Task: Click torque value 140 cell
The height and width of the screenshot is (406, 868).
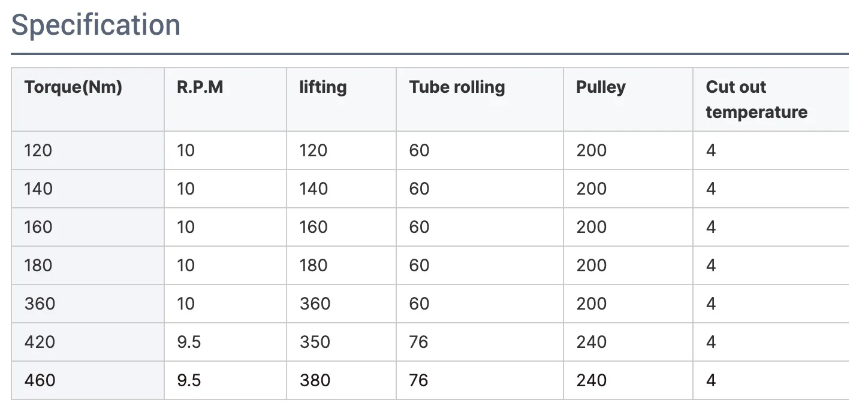Action: (x=38, y=189)
